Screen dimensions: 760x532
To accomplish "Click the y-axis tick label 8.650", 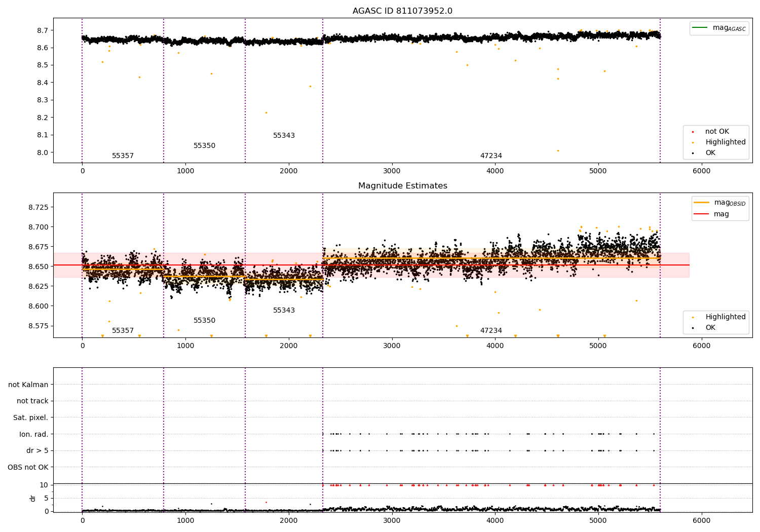I will [x=39, y=267].
